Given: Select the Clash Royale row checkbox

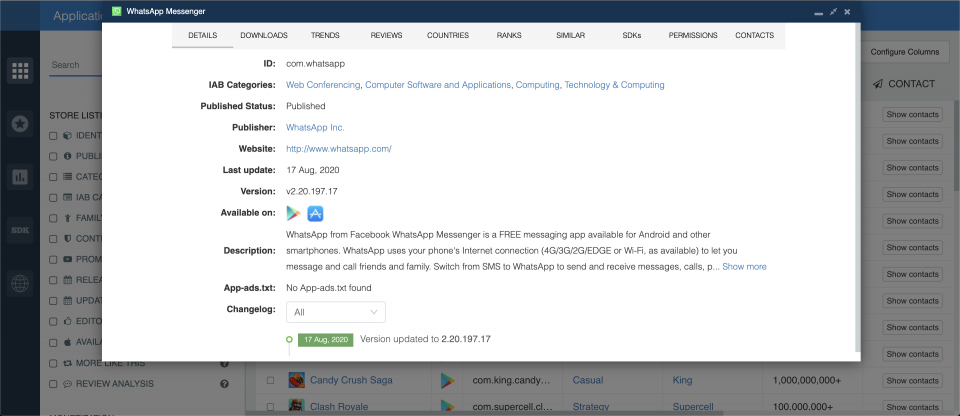Looking at the screenshot, I should coord(270,407).
